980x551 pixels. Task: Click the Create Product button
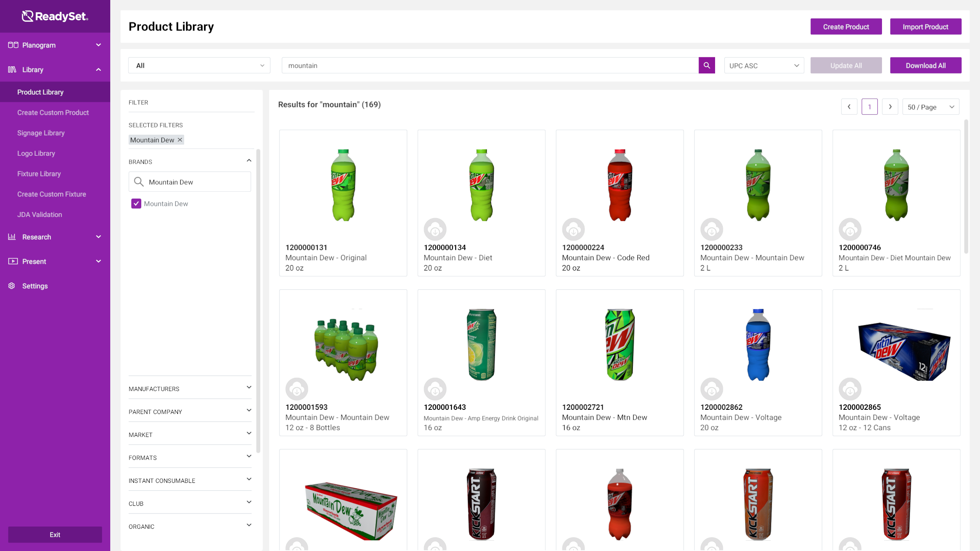pos(846,27)
